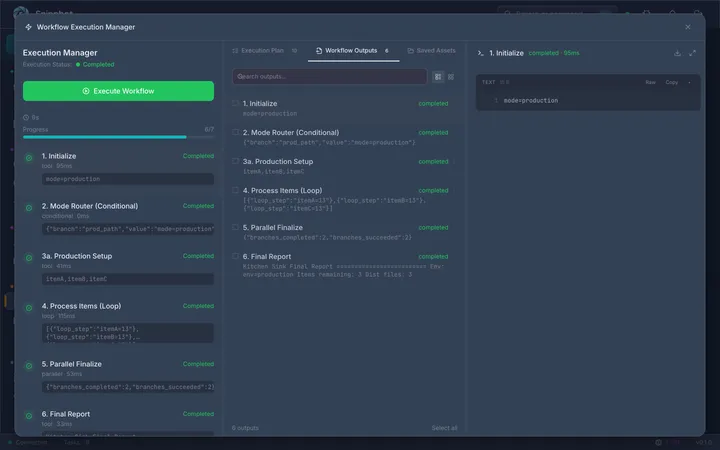Click the status icon of 5. Parallel Finalize

29,366
